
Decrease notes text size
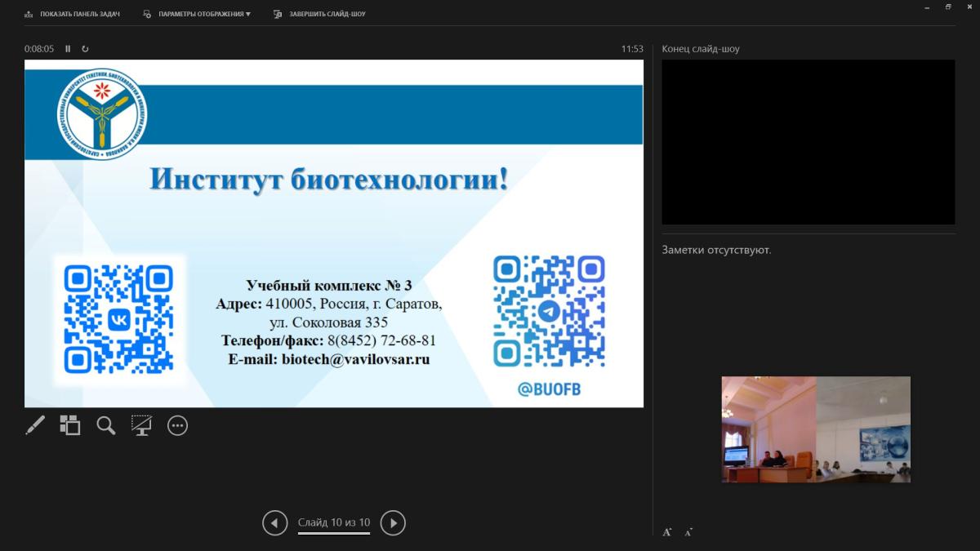coord(688,532)
